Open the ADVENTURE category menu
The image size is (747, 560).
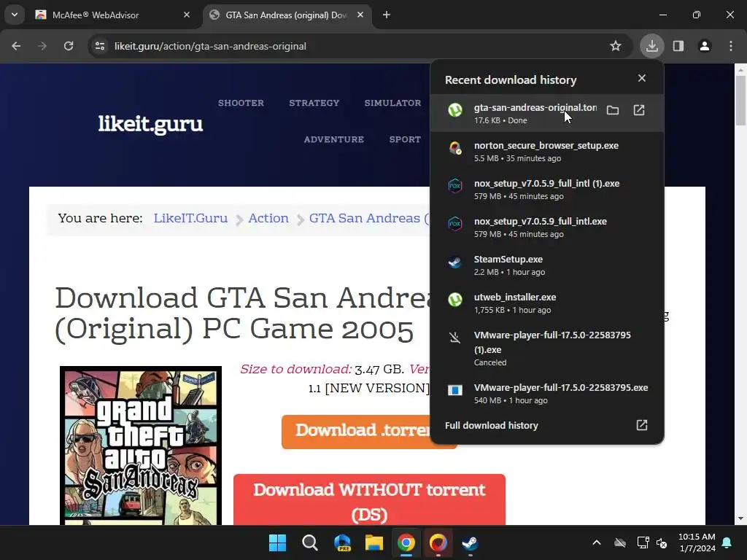click(x=334, y=139)
